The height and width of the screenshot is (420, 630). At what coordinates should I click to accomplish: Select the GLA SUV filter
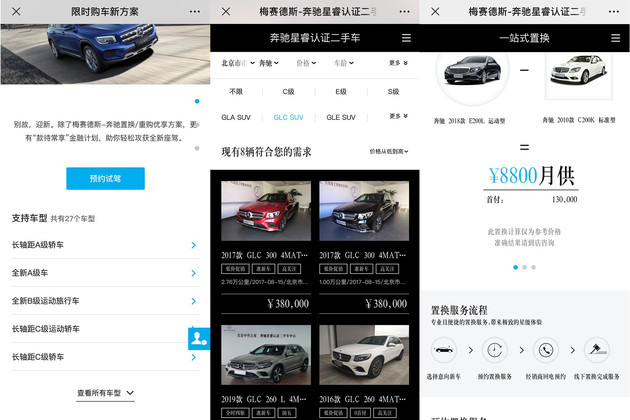pyautogui.click(x=236, y=117)
